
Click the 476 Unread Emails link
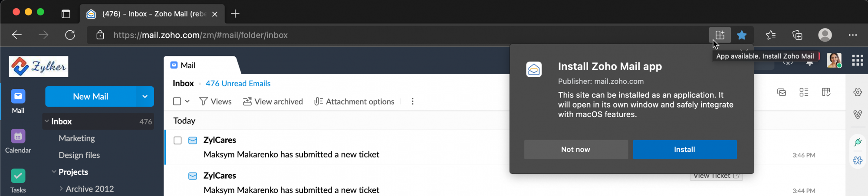(238, 83)
